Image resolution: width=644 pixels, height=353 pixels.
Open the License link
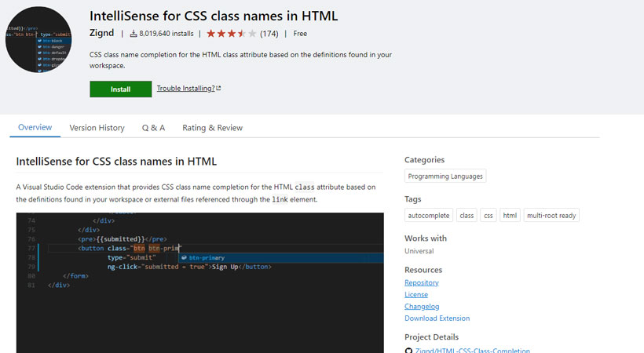pos(416,295)
